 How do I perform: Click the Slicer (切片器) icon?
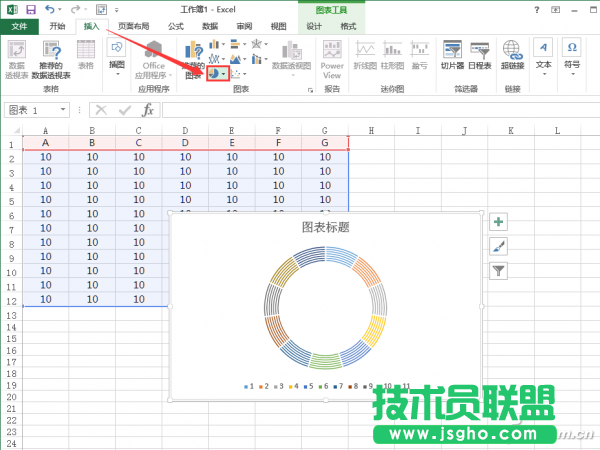[452, 55]
